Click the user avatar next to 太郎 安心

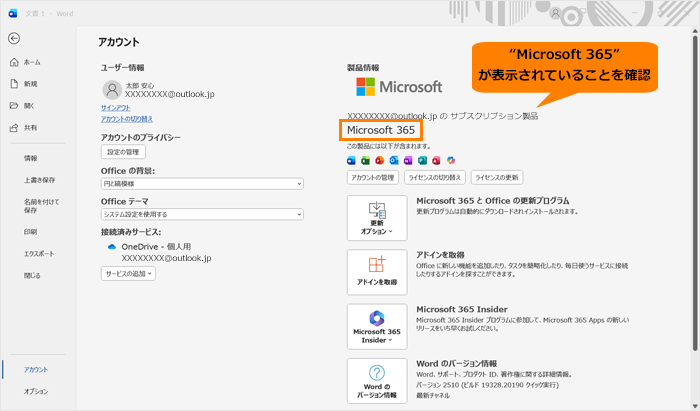click(x=112, y=90)
